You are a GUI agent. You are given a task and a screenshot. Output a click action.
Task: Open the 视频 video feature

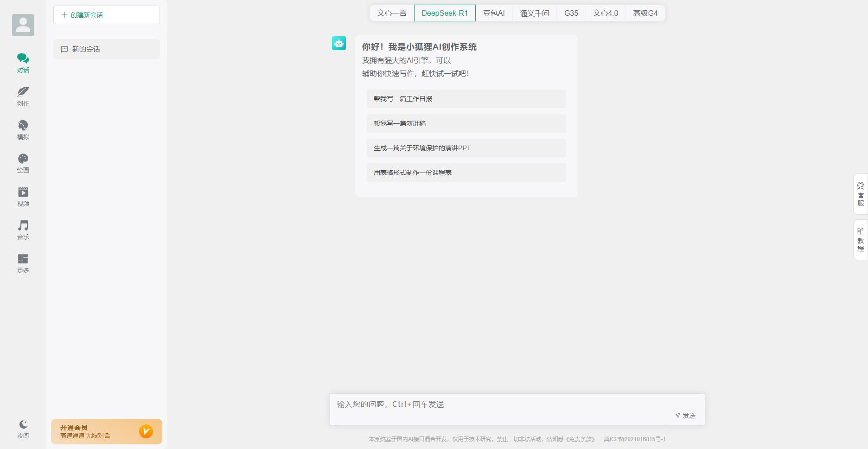[23, 197]
